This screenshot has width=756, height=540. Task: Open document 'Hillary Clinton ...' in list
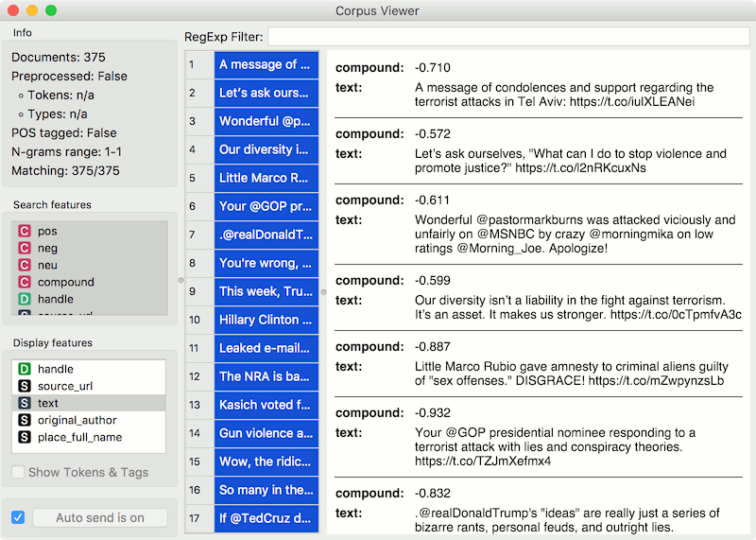click(265, 320)
